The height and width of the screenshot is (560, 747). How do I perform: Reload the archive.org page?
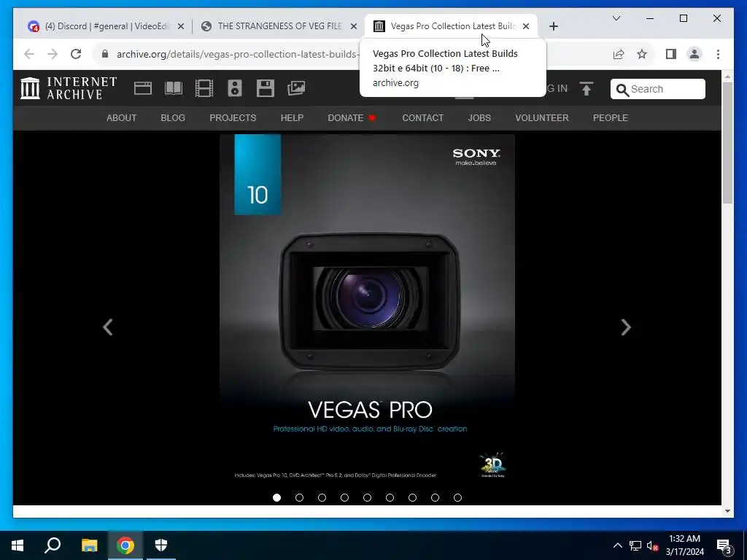[76, 54]
